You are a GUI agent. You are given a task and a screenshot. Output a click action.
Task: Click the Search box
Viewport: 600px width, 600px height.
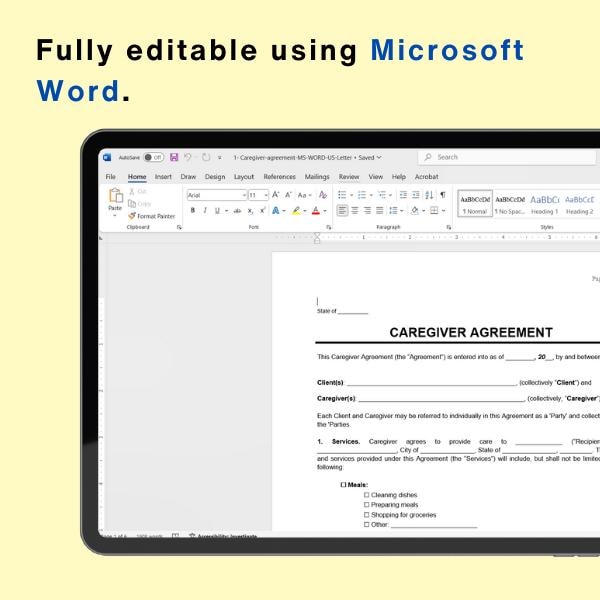(x=507, y=157)
